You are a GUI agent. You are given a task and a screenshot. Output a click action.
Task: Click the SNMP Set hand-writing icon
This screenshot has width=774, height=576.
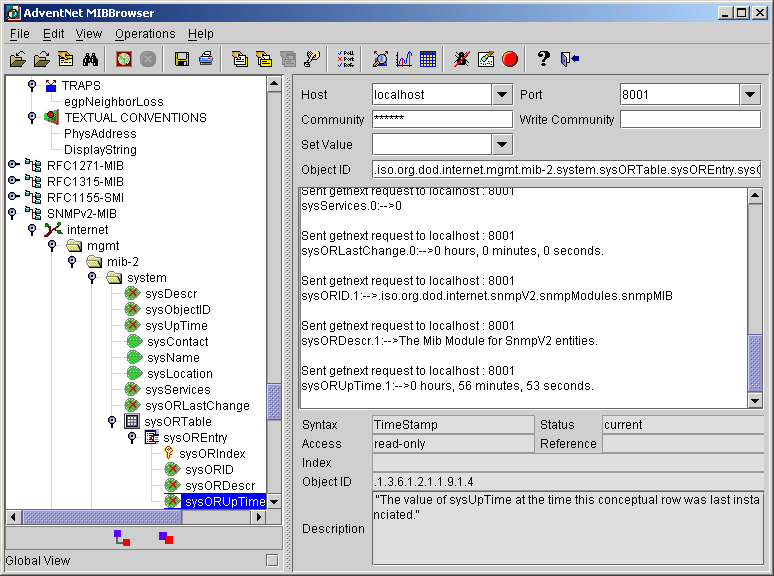pos(312,59)
